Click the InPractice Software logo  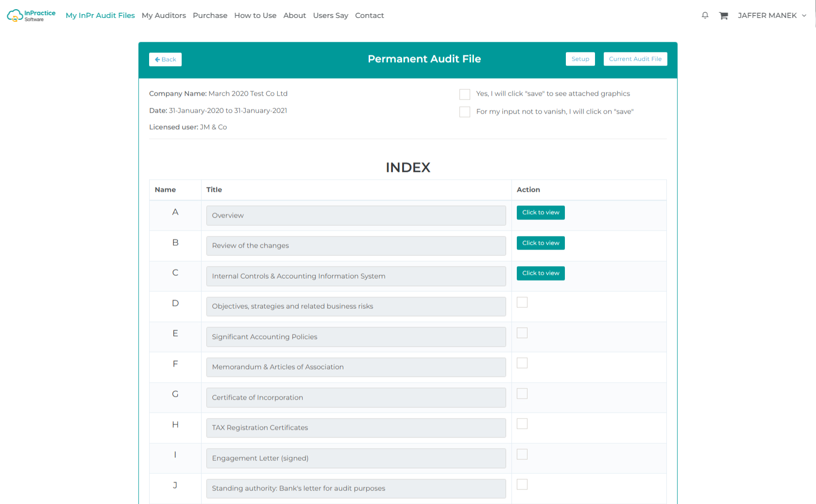click(x=31, y=16)
